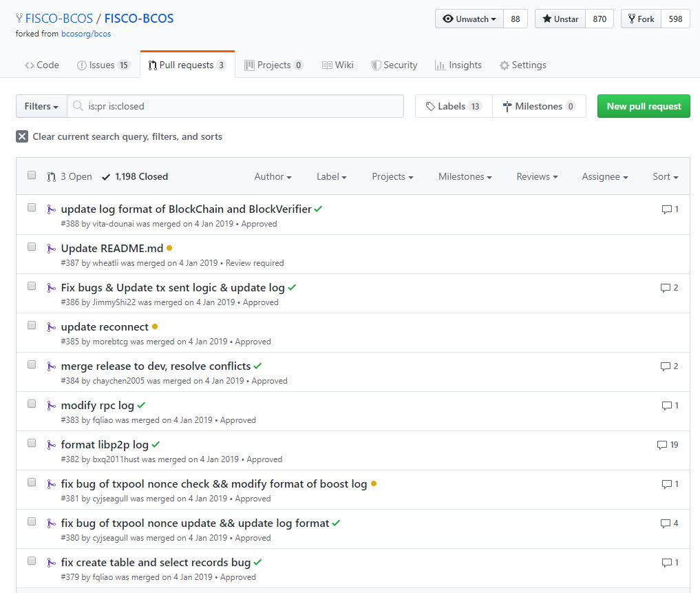Click the star icon in Unstar button
Image resolution: width=700 pixels, height=593 pixels.
(547, 19)
